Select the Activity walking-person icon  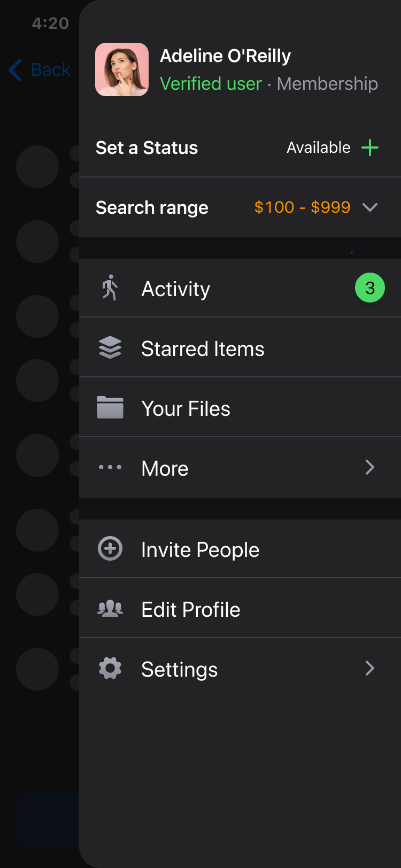[110, 288]
